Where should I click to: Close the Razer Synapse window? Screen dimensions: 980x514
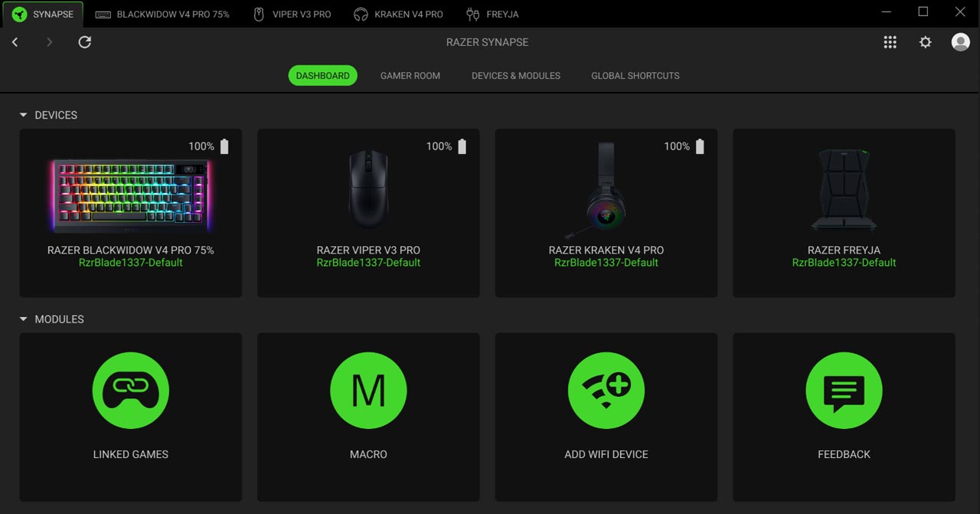pos(960,12)
